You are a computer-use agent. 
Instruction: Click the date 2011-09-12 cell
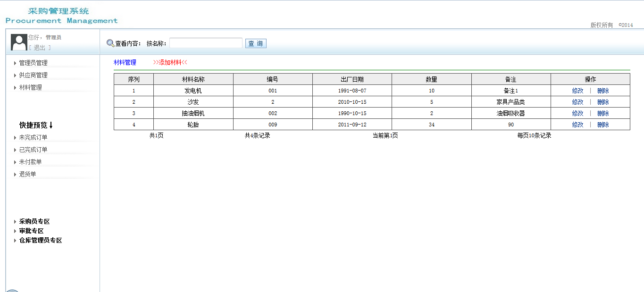click(x=352, y=125)
